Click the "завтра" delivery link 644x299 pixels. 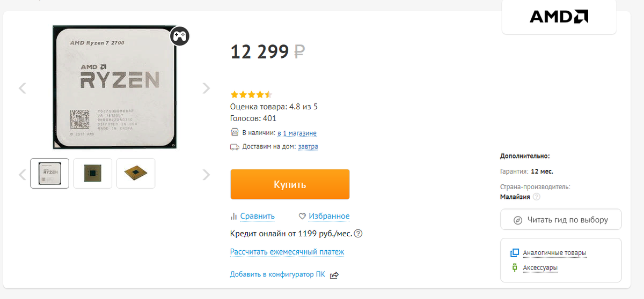(308, 146)
